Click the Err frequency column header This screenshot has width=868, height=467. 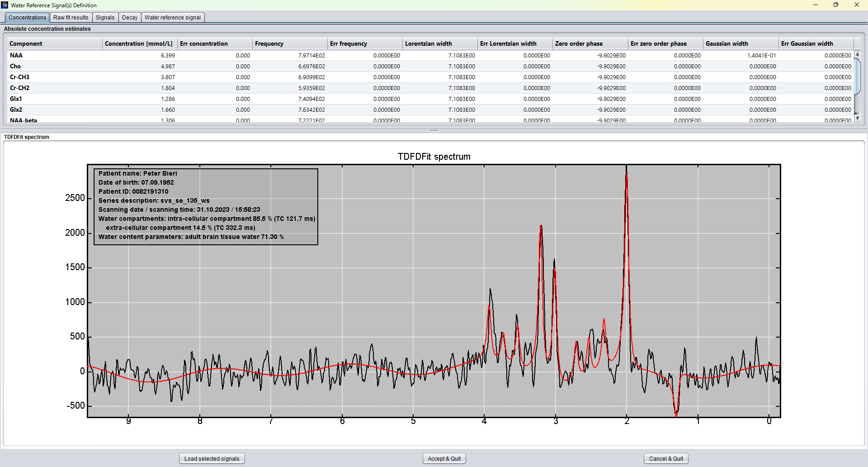[x=365, y=44]
